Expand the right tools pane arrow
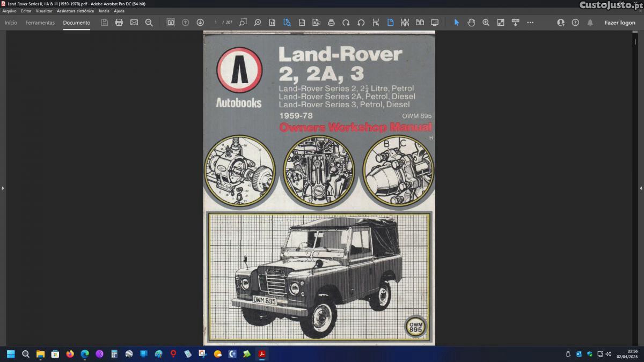Image resolution: width=644 pixels, height=362 pixels. click(x=641, y=188)
